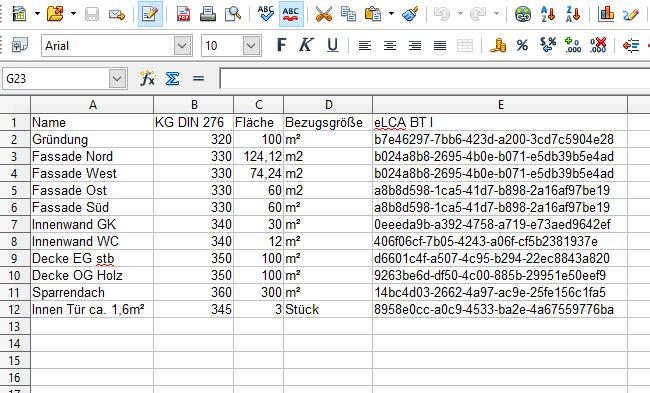Select the column E header

pyautogui.click(x=500, y=104)
